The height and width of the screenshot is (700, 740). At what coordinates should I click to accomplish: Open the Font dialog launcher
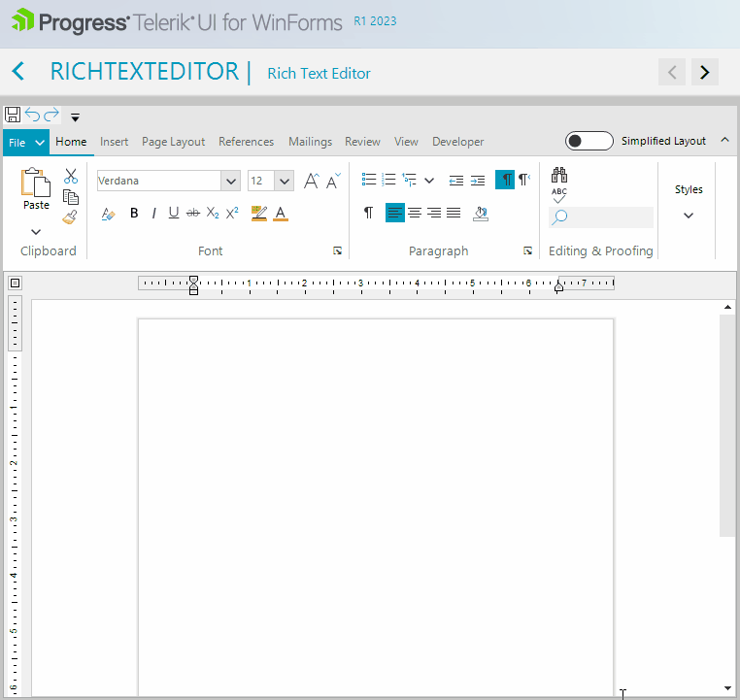337,250
